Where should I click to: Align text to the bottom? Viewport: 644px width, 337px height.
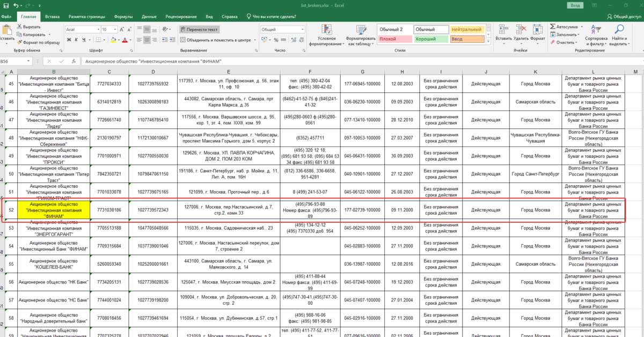(156, 30)
